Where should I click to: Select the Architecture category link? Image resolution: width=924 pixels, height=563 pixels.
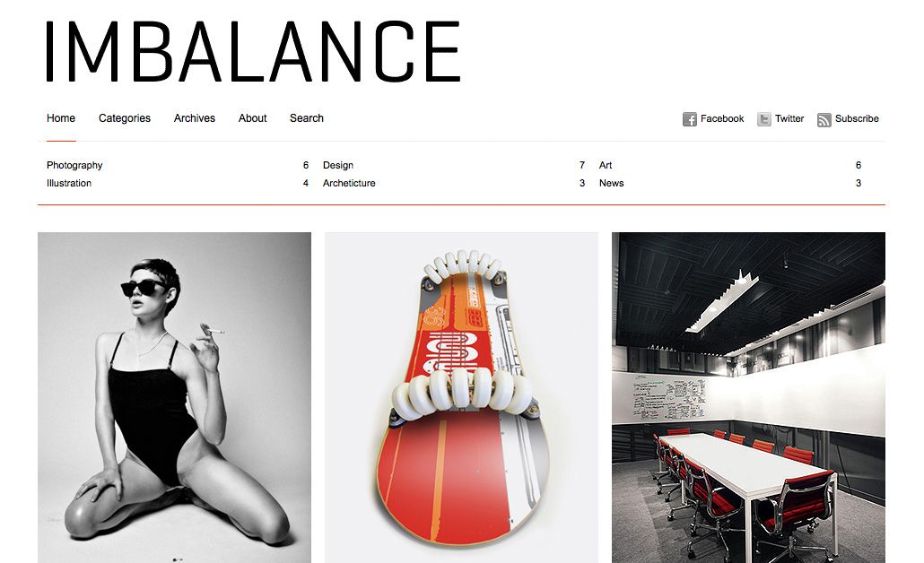349,183
